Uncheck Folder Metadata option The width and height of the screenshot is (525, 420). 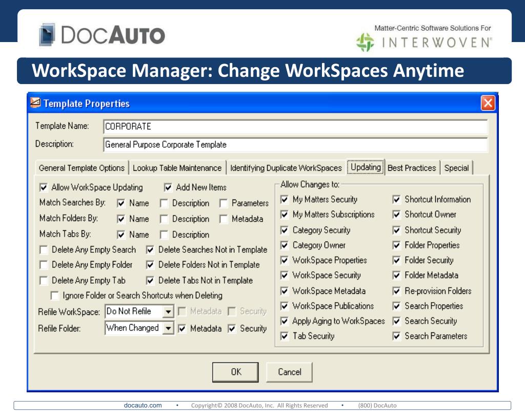[396, 275]
